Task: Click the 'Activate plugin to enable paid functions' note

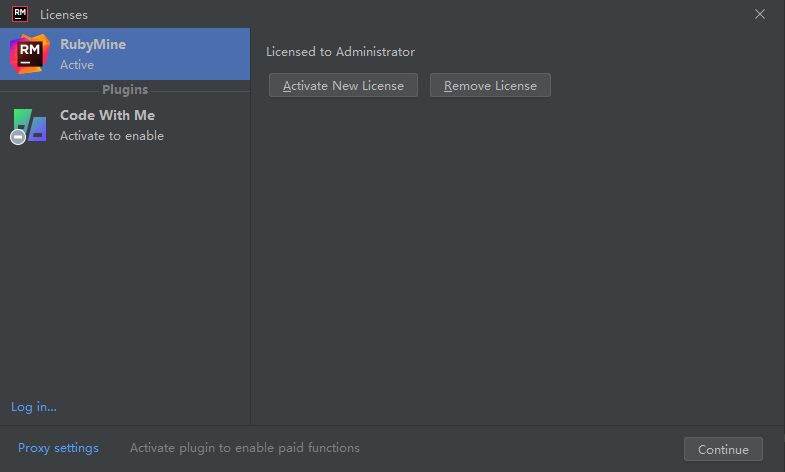Action: (x=245, y=447)
